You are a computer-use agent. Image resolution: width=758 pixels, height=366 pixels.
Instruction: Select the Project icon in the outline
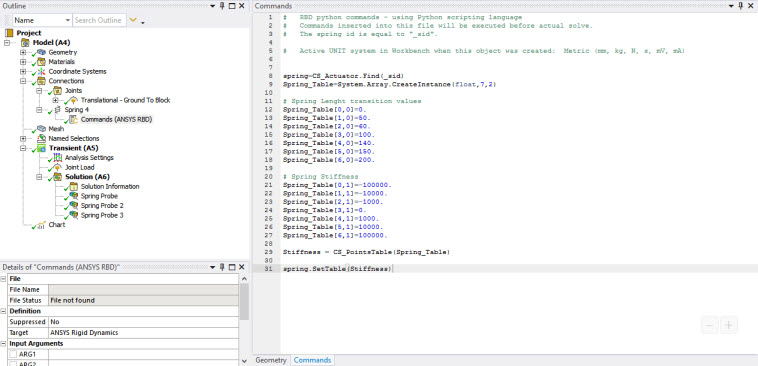click(10, 33)
